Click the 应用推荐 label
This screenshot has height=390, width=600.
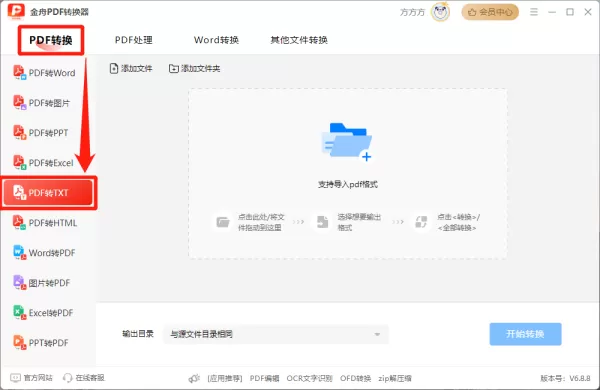(225, 379)
